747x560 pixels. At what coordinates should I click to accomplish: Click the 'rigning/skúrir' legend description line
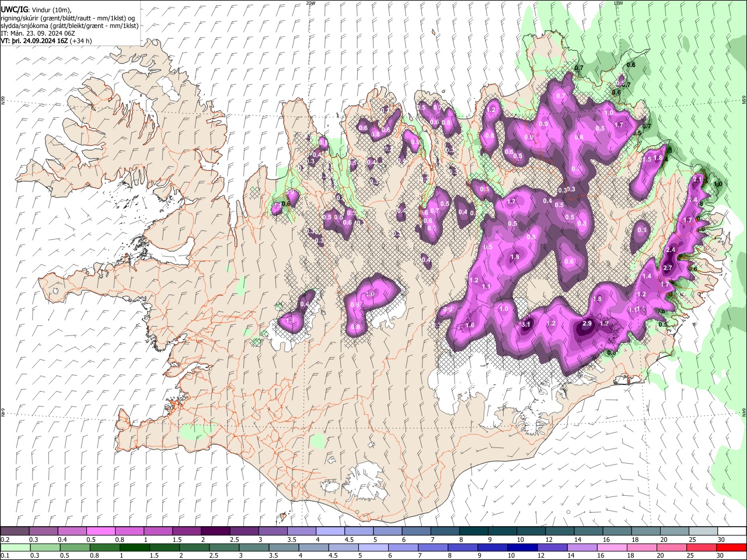coord(69,18)
